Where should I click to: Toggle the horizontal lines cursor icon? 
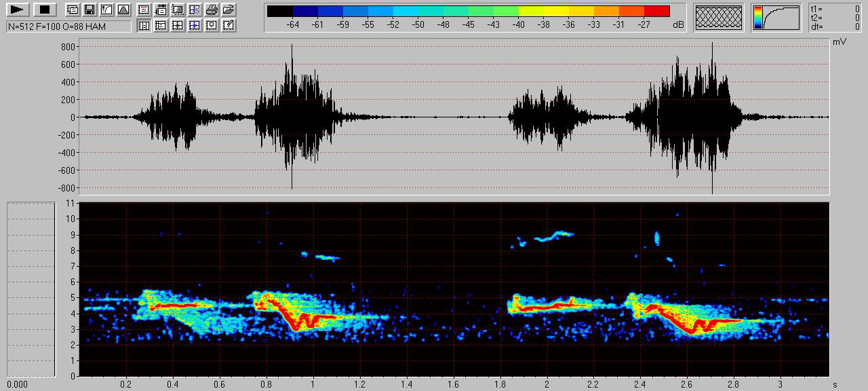161,26
